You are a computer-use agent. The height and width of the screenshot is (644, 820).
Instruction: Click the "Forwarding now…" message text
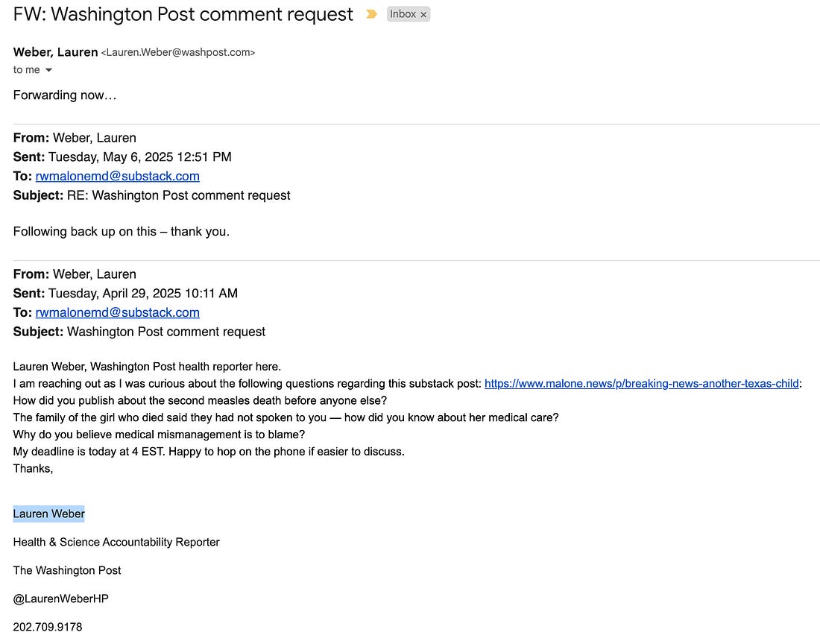click(x=65, y=95)
